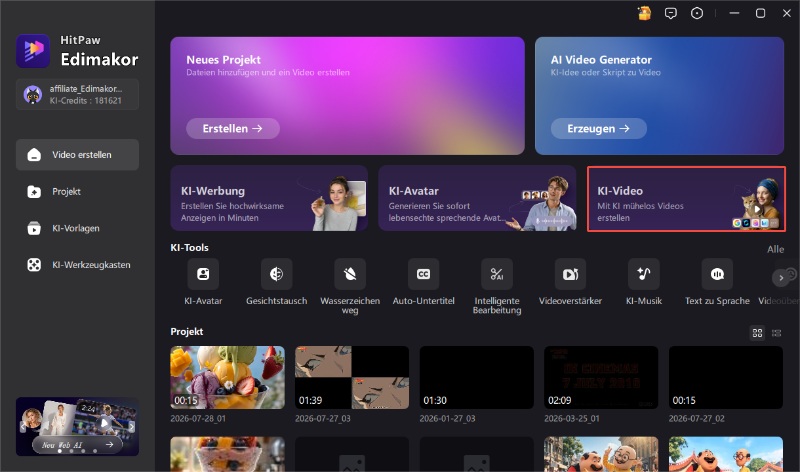Screen dimensions: 800x472
Task: Click the Projekt section heading
Action: click(187, 332)
